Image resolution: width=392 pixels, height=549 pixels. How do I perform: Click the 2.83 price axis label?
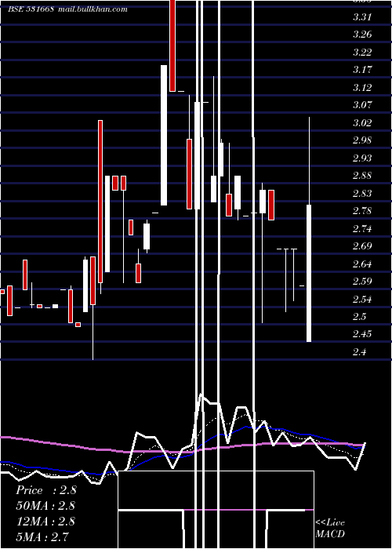pos(362,193)
